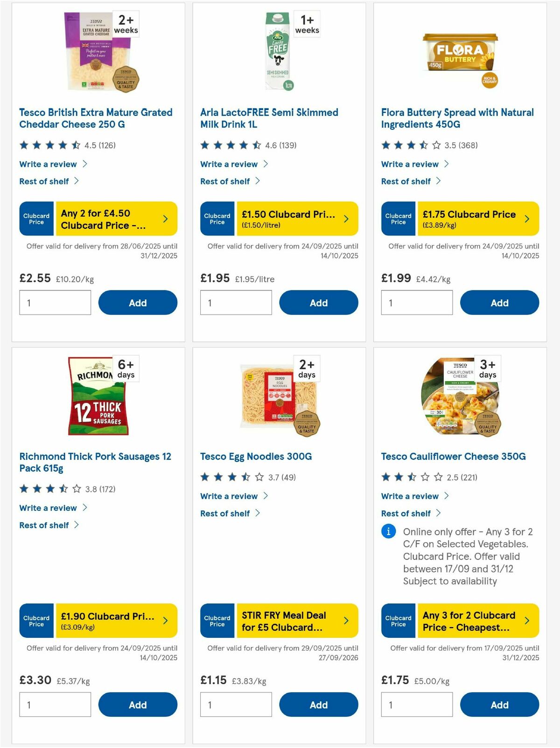Expand the 'STIR FRY Meal Deal' offer details
The height and width of the screenshot is (748, 560).
point(346,621)
